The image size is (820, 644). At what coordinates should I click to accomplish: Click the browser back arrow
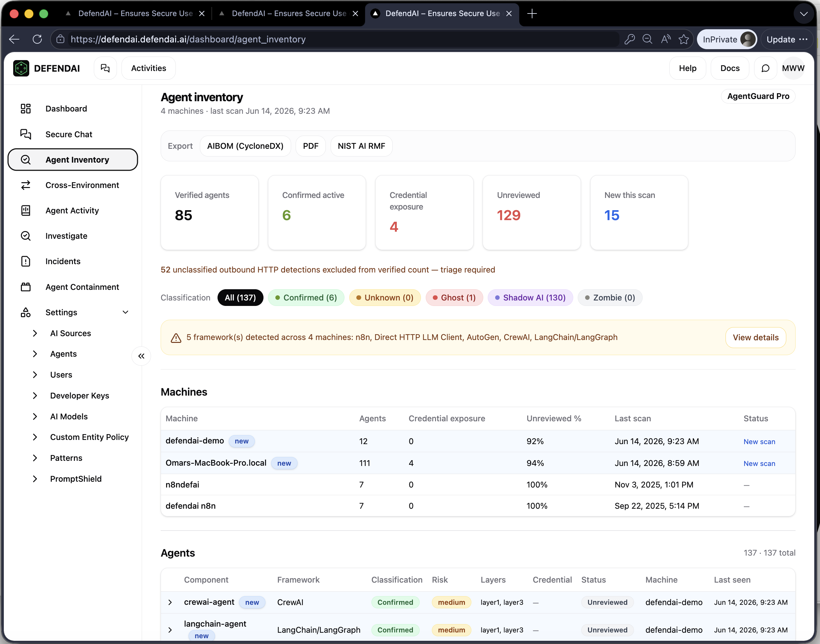14,39
